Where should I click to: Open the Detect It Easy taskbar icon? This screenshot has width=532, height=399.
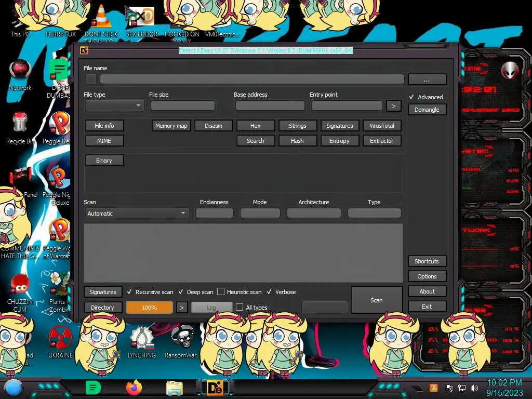(215, 388)
